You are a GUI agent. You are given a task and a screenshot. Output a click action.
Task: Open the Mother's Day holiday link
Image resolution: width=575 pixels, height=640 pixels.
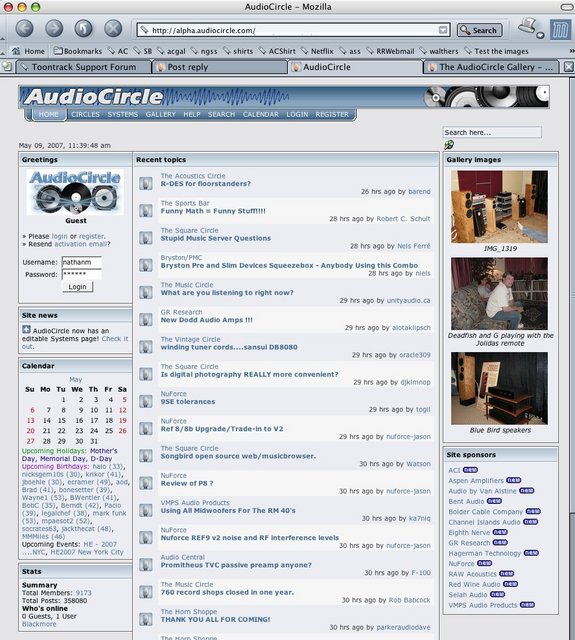(x=69, y=455)
